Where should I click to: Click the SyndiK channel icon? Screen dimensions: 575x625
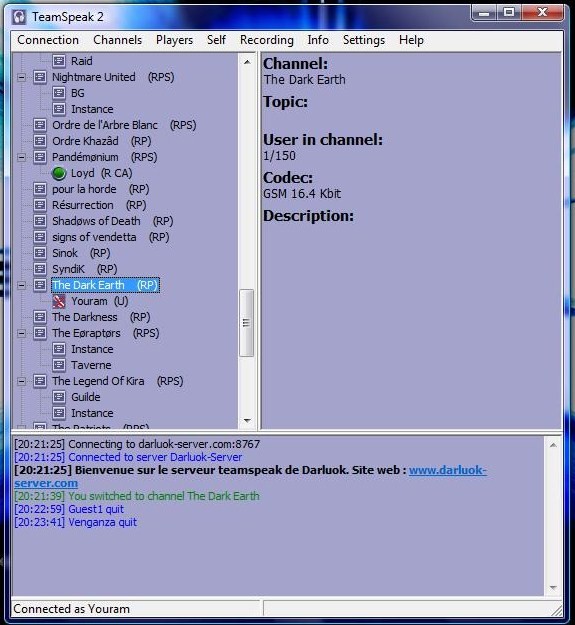click(x=40, y=269)
